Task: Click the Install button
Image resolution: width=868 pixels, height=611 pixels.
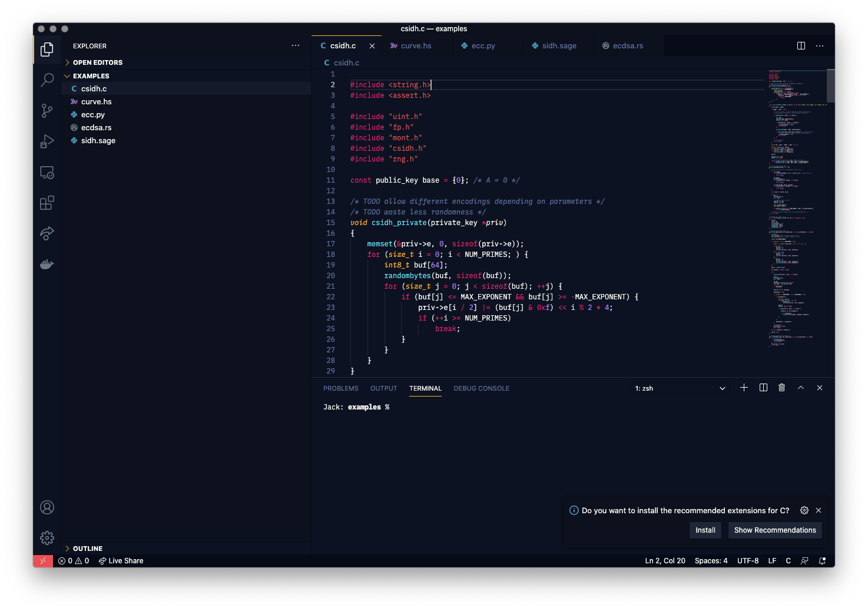Action: [x=705, y=530]
